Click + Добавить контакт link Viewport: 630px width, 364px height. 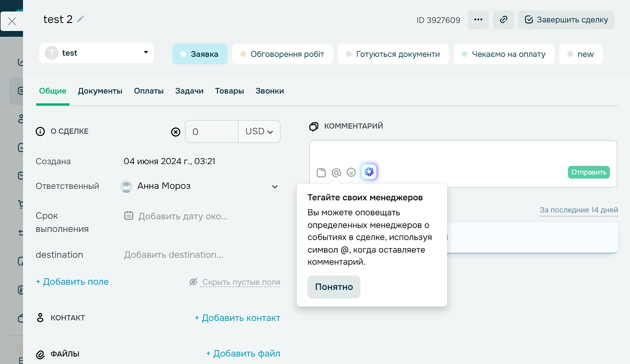(x=237, y=318)
